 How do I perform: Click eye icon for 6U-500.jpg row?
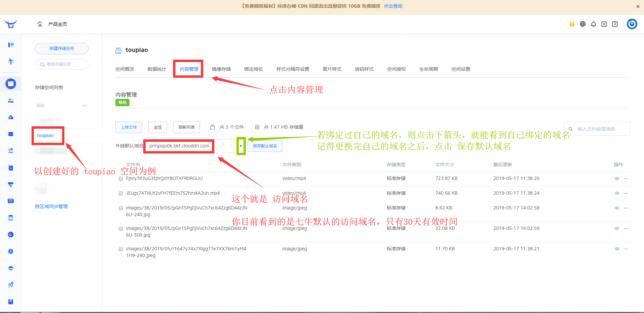(616, 229)
